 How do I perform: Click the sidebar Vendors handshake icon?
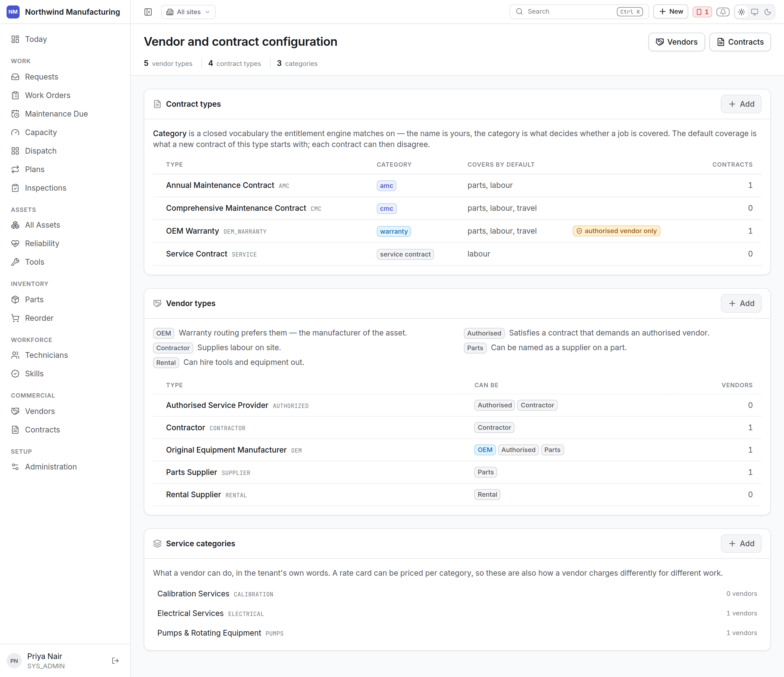point(15,411)
